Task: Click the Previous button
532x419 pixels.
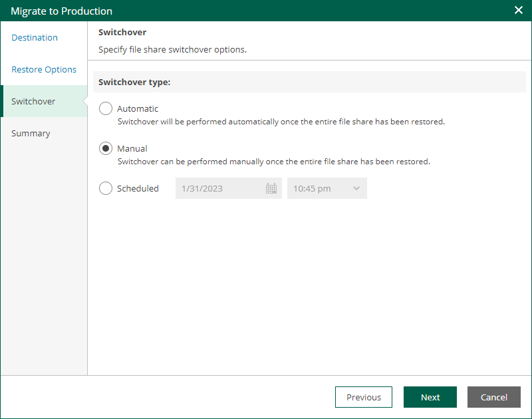Action: (363, 397)
